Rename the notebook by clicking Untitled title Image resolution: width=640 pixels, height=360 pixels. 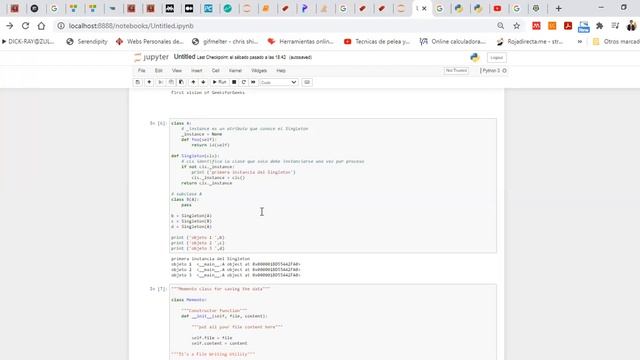point(184,57)
